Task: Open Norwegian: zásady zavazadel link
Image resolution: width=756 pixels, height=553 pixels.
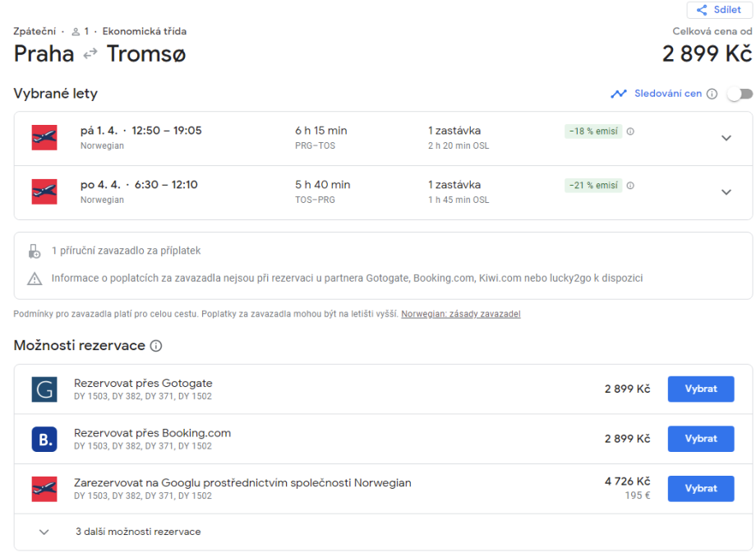Action: [460, 314]
